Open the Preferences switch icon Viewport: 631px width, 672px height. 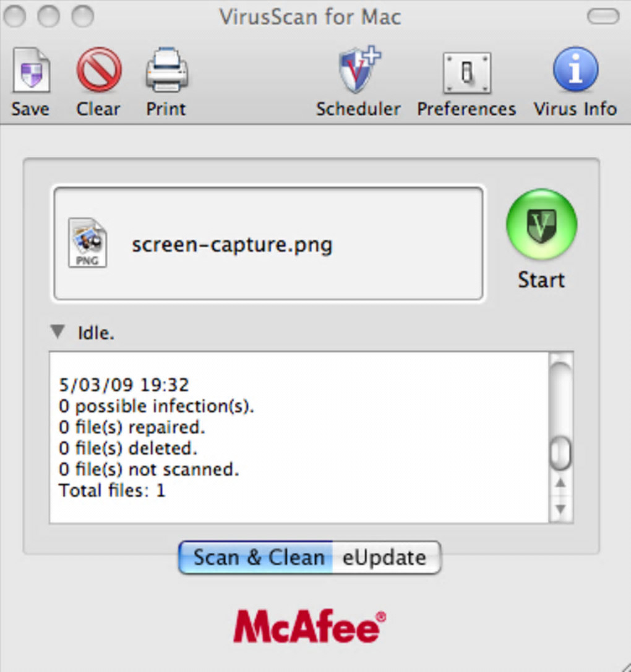click(x=466, y=73)
